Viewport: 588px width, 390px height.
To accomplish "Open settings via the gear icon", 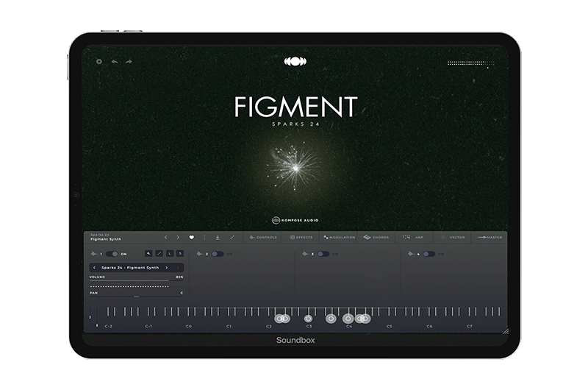I will (99, 61).
